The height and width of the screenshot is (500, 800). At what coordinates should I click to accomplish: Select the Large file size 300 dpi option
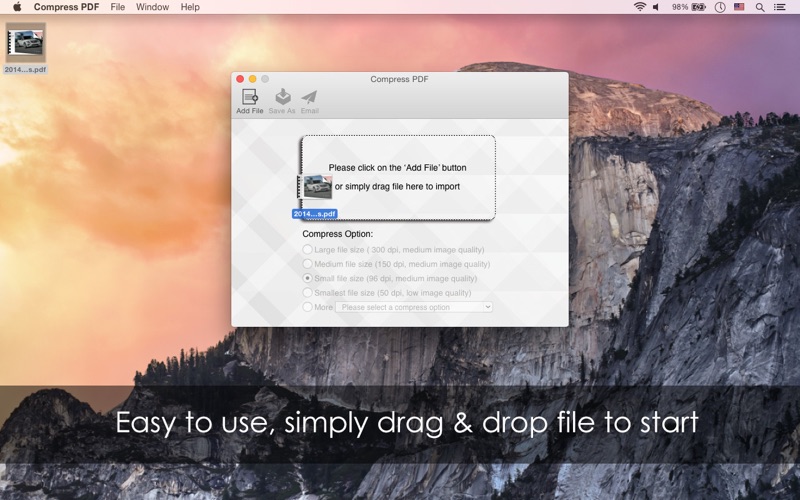point(308,249)
